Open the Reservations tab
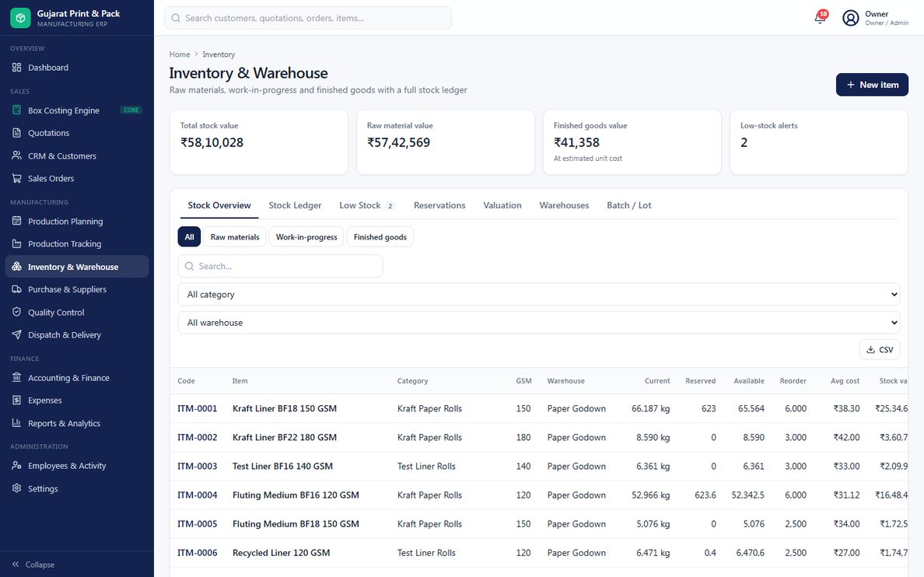This screenshot has width=924, height=577. coord(439,205)
